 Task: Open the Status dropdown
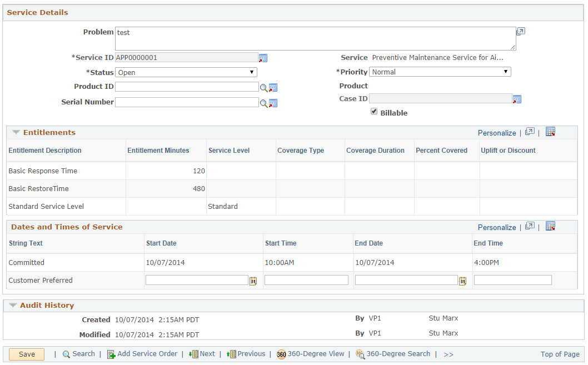252,72
